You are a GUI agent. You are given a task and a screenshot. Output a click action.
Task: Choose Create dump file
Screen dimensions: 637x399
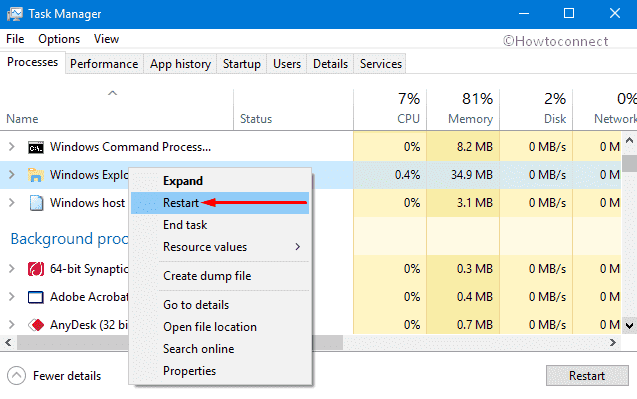[220, 276]
